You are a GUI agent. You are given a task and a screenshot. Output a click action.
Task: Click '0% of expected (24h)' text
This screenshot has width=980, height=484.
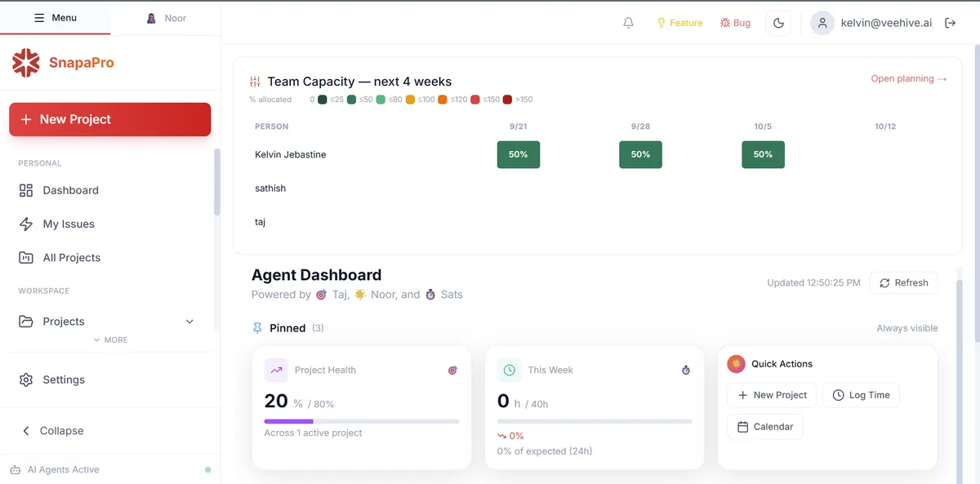(x=545, y=451)
